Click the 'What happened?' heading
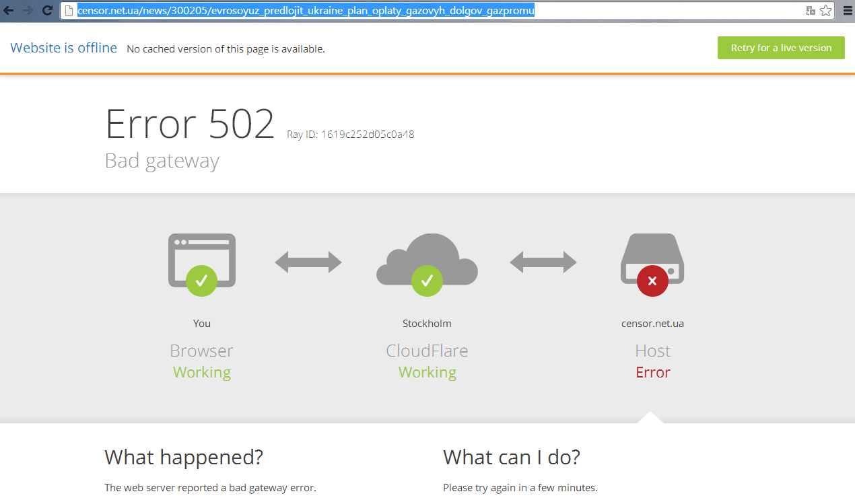Image resolution: width=855 pixels, height=504 pixels. coord(184,458)
